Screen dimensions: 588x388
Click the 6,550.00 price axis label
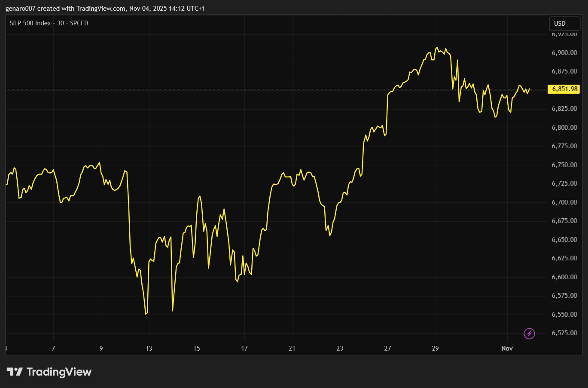point(564,315)
